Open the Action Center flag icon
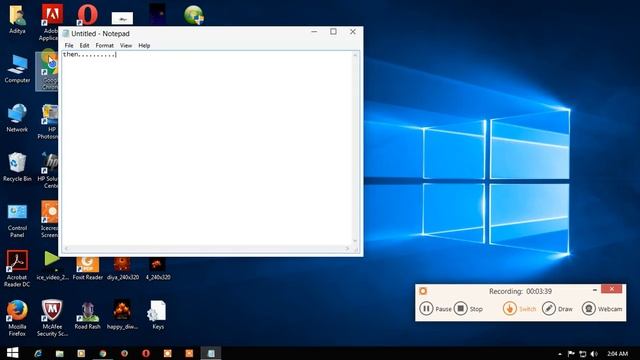Viewport: 640px width, 360px height. [x=571, y=354]
